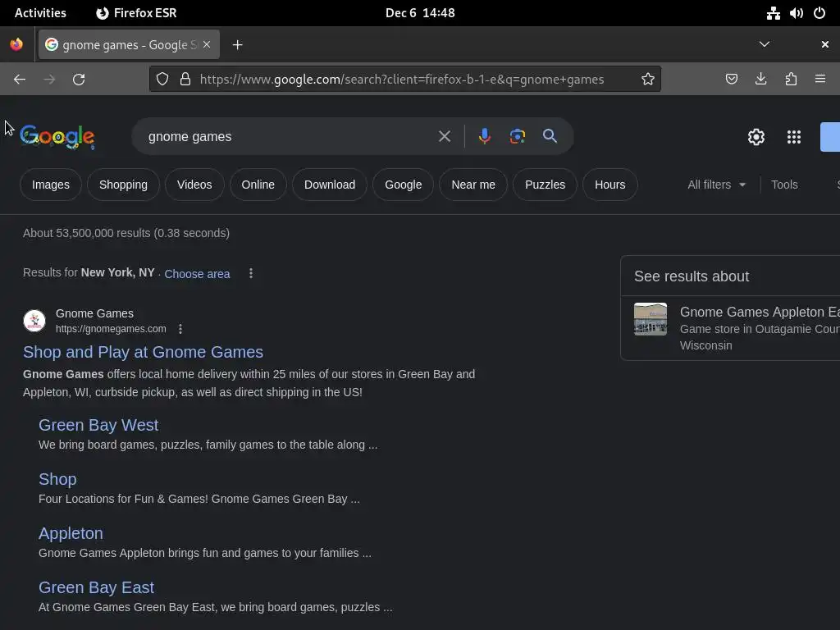
Task: Open the system network status icon
Action: pos(773,13)
